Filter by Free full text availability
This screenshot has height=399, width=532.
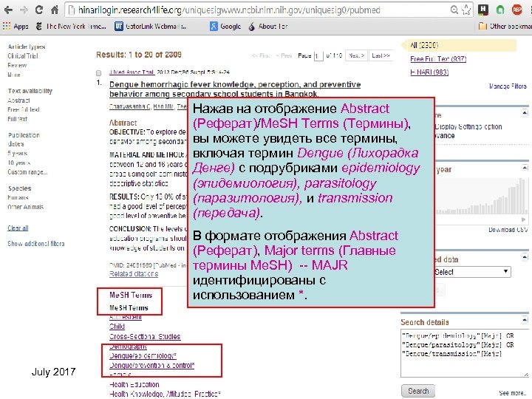coord(24,109)
